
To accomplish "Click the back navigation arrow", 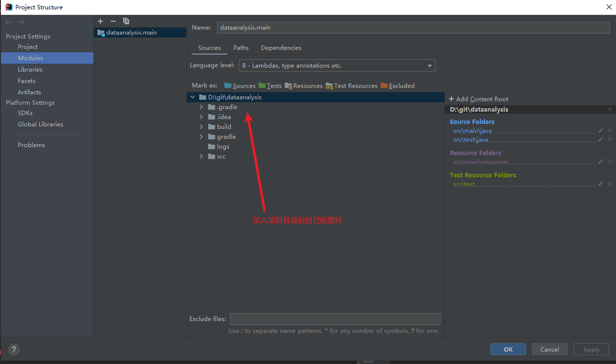I will pos(8,22).
